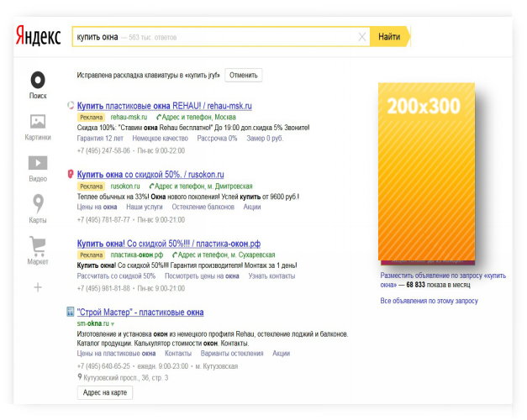Click the Найти search button
Screen dimensions: 527x420
[390, 37]
